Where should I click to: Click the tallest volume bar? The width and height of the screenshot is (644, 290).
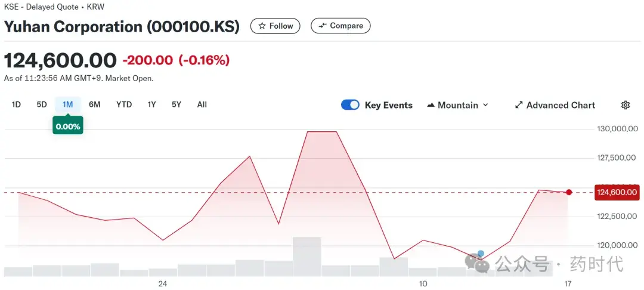click(306, 257)
